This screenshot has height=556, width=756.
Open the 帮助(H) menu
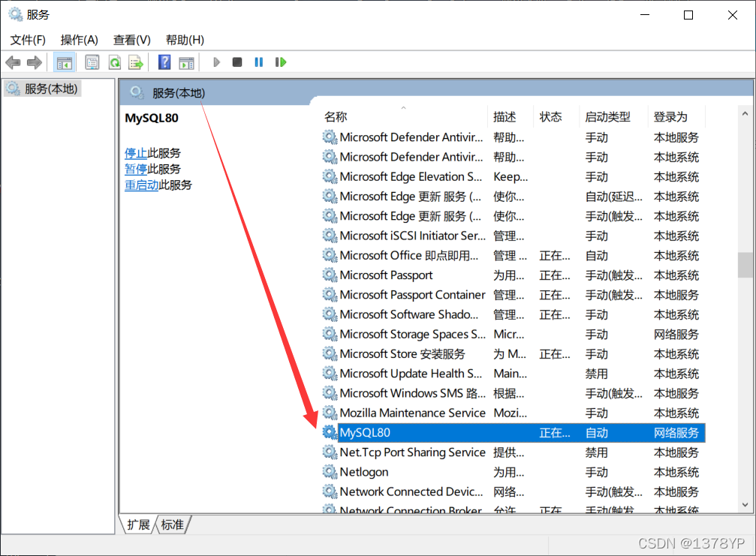185,40
